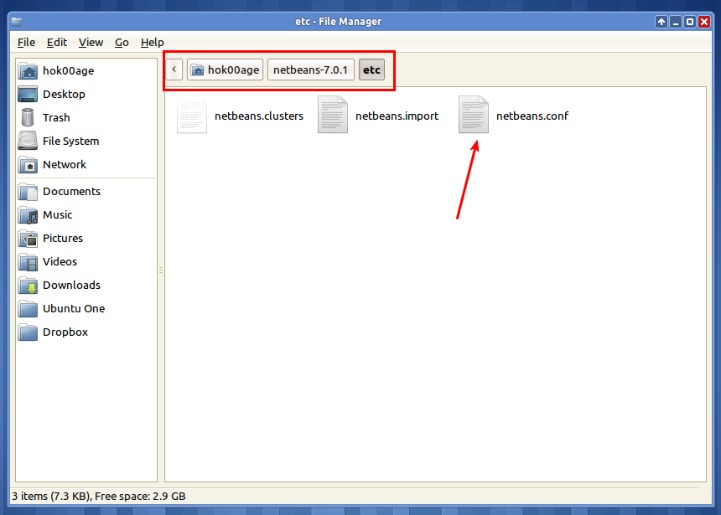Click the Network folder icon

(28, 165)
